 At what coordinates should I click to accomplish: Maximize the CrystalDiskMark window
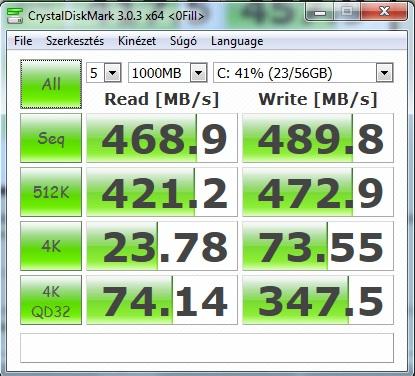coord(347,12)
